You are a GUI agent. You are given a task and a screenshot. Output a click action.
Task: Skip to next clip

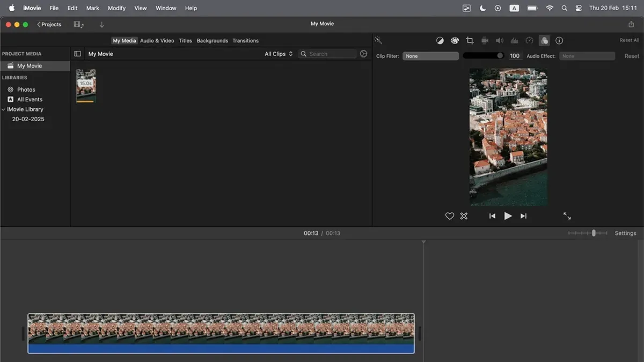(524, 216)
